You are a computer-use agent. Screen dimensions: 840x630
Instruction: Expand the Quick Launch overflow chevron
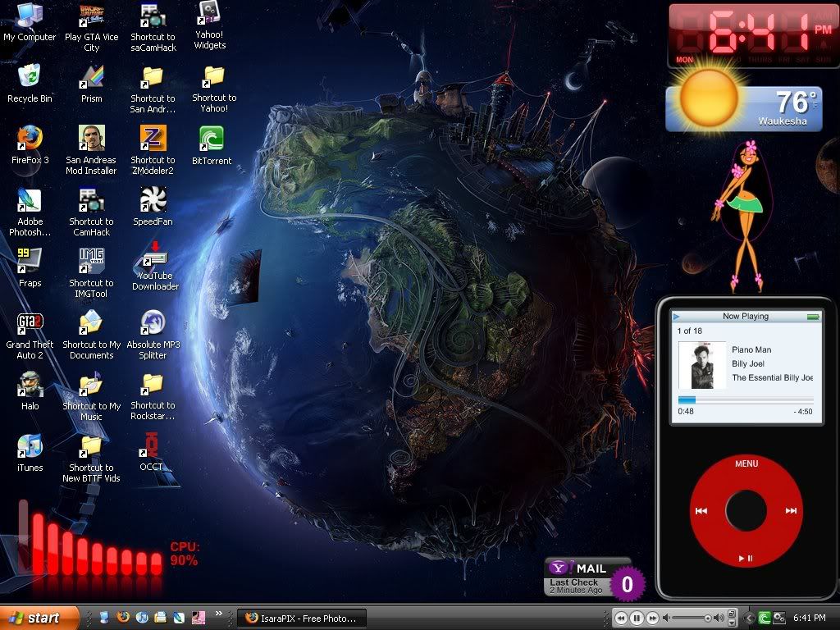pyautogui.click(x=219, y=614)
